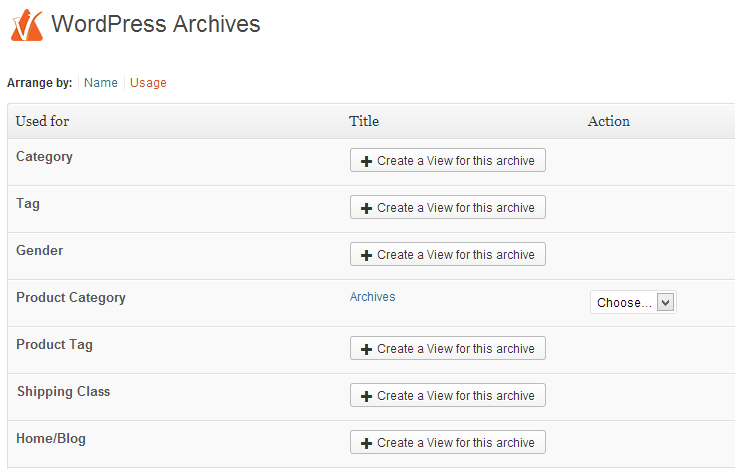Create a View for Home/Blog archive
Image resolution: width=735 pixels, height=469 pixels.
(448, 442)
